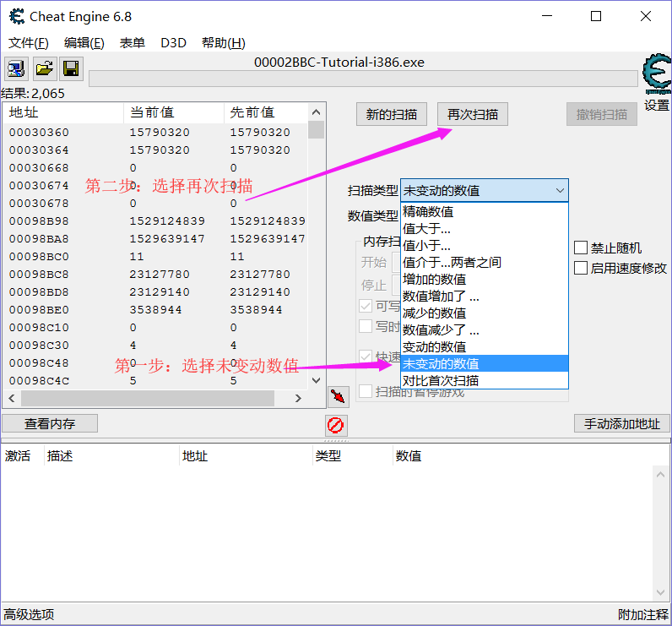
Task: Open the 帮助(H) menu
Action: (223, 43)
